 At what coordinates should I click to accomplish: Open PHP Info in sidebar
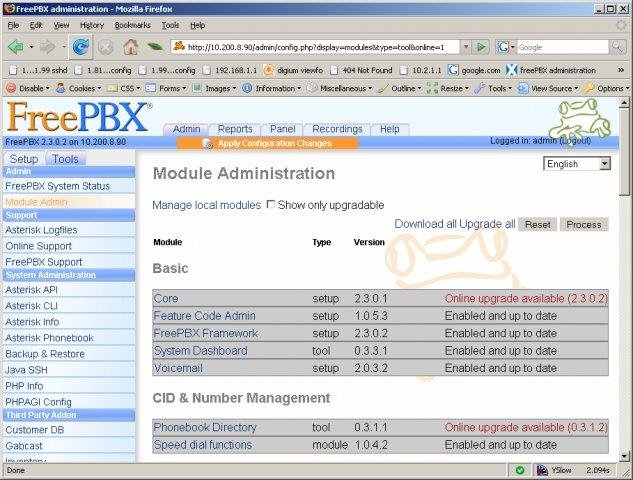click(x=24, y=386)
